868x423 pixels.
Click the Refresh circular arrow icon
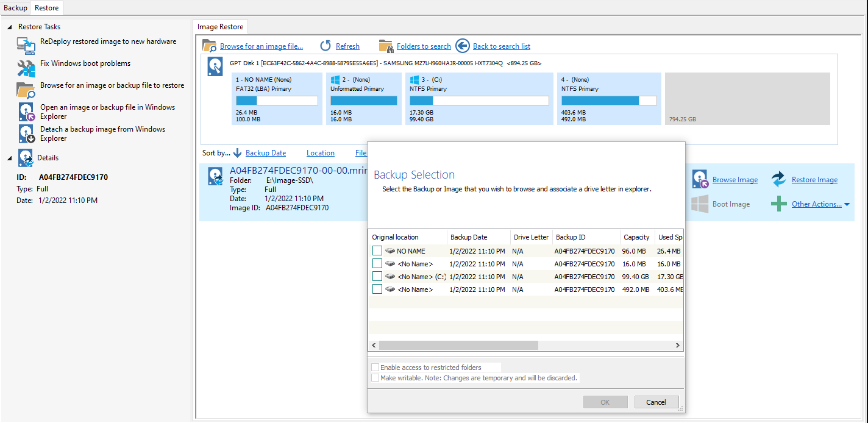pos(325,46)
